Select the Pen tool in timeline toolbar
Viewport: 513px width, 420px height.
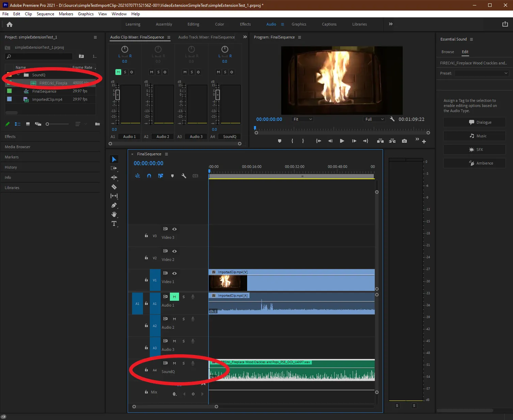tap(114, 205)
